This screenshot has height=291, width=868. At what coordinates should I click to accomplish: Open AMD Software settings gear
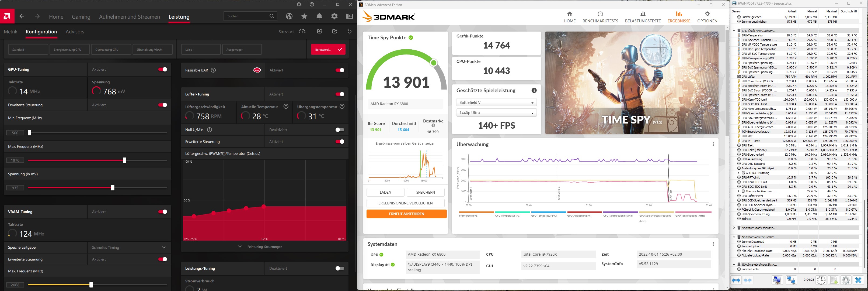pos(334,16)
